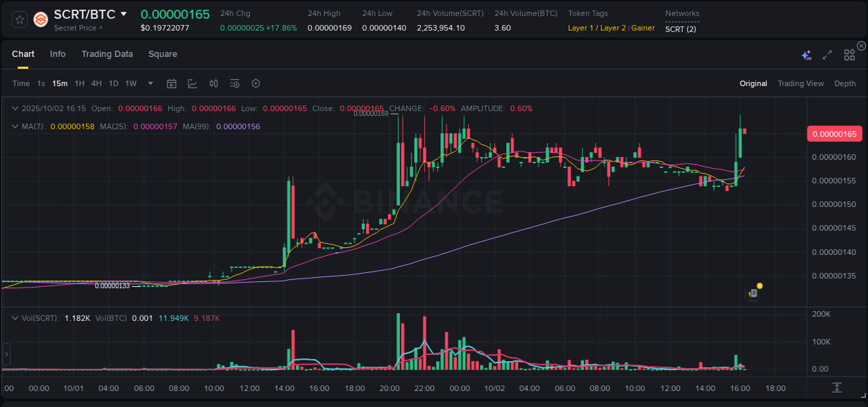Select the chart style icon
The image size is (868, 407).
(x=193, y=83)
